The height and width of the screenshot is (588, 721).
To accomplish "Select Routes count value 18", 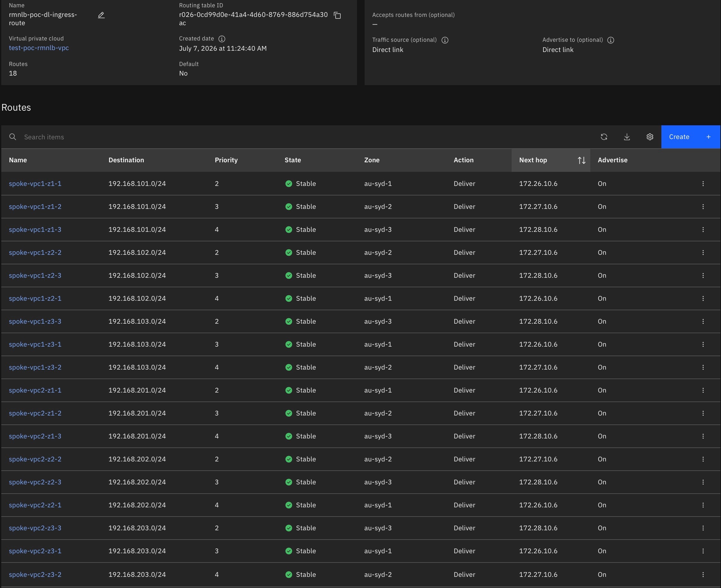I will (13, 73).
